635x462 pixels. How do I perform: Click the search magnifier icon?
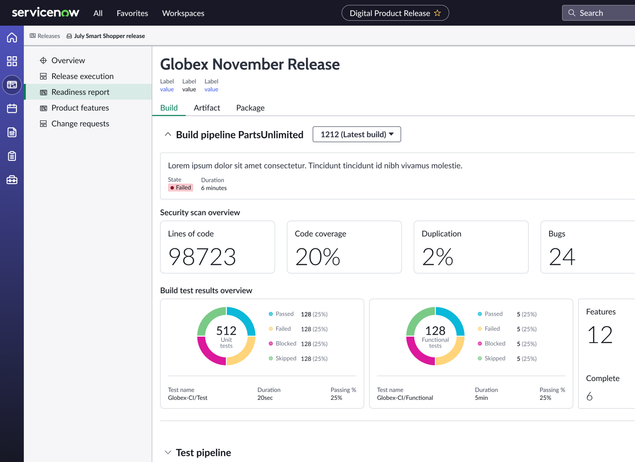pyautogui.click(x=571, y=13)
